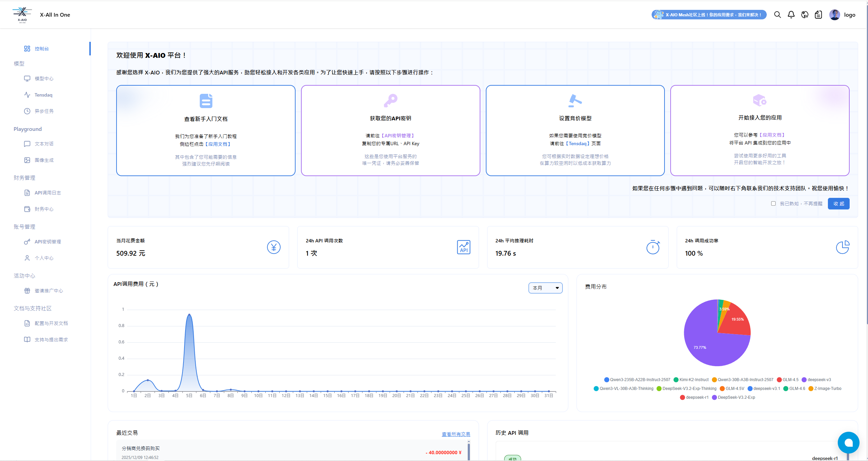The width and height of the screenshot is (868, 461).
Task: Open the '本月' time range dropdown
Action: click(545, 288)
